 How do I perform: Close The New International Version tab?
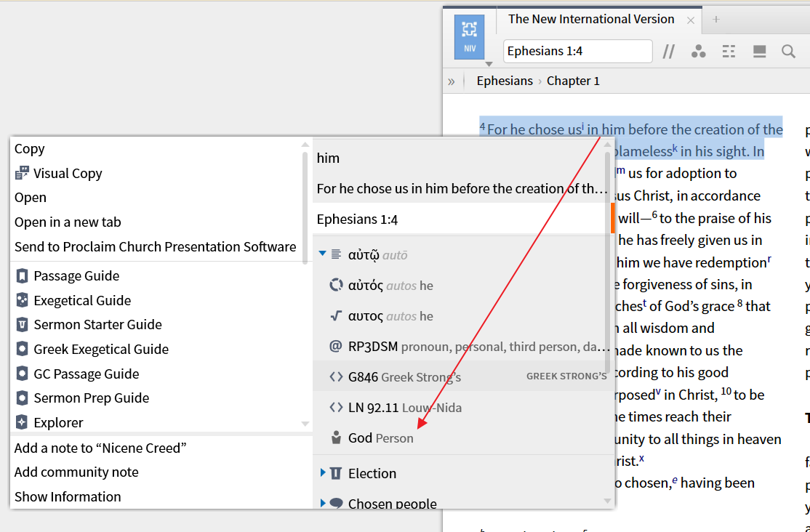691,20
